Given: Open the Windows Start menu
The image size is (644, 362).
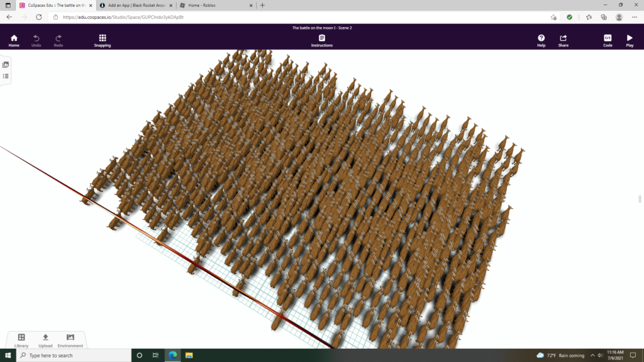Looking at the screenshot, I should coord(8,356).
